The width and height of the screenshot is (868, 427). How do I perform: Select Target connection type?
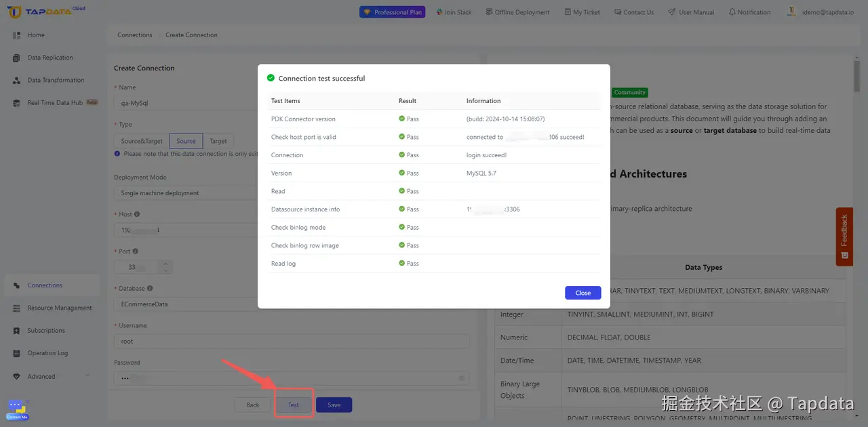(218, 141)
